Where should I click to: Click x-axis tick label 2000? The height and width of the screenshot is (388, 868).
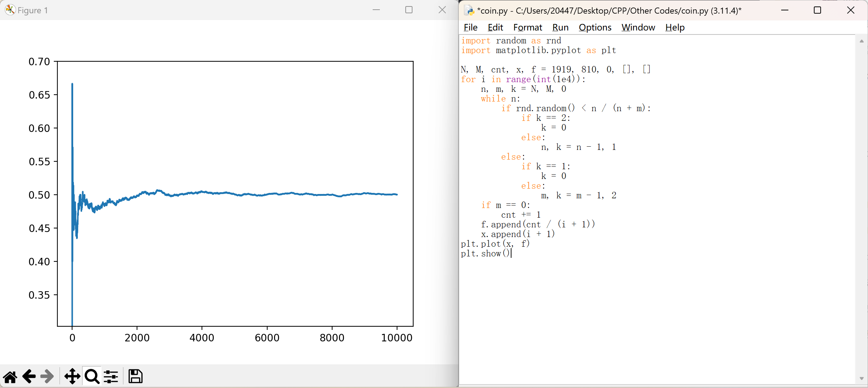137,338
